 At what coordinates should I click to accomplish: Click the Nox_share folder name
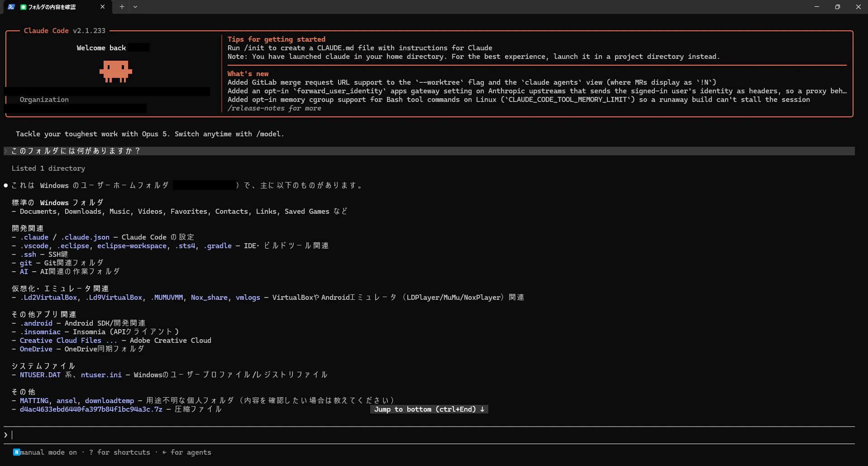pyautogui.click(x=209, y=298)
